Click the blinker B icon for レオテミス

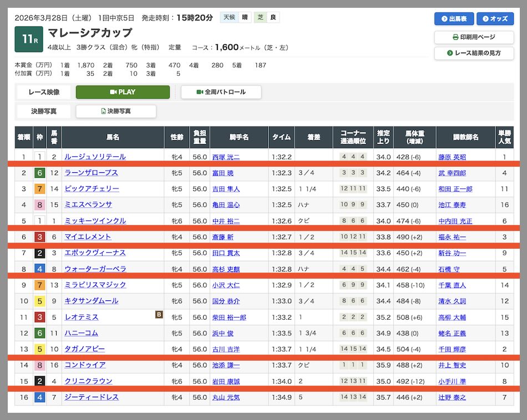click(x=158, y=315)
